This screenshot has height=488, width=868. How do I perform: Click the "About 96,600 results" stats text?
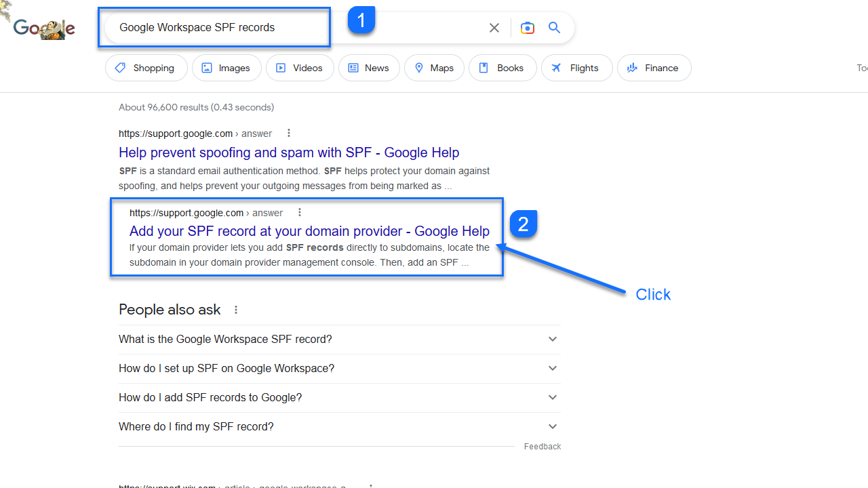[x=197, y=107]
